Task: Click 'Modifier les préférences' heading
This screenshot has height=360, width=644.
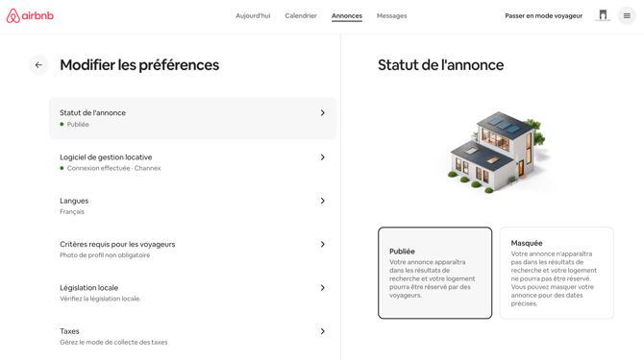Action: point(139,64)
